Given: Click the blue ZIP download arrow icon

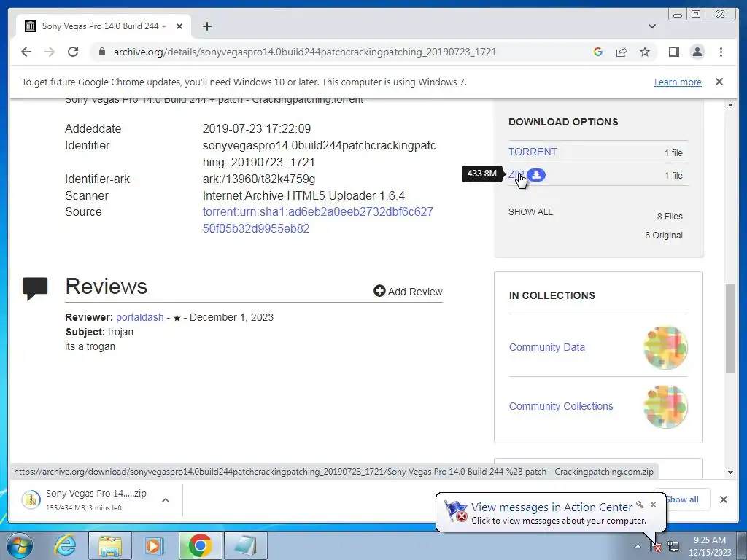Looking at the screenshot, I should (536, 175).
